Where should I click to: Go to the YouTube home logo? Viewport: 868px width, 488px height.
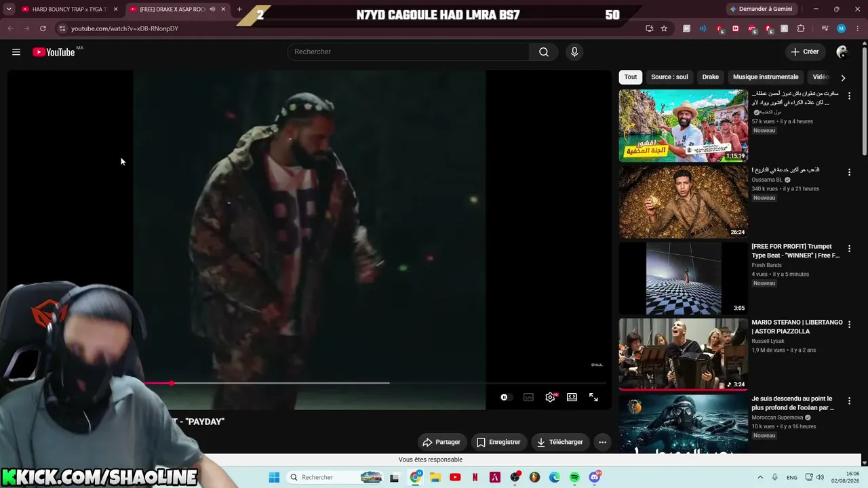click(x=54, y=52)
